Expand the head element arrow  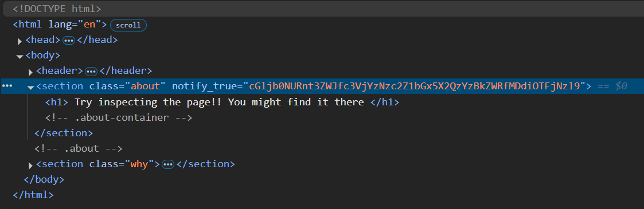(x=19, y=41)
